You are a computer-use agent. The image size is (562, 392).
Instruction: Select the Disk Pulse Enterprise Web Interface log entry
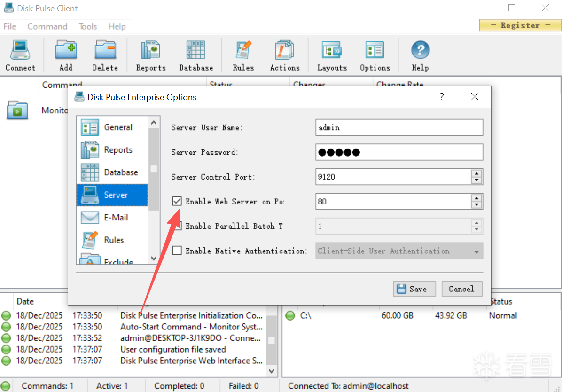(x=191, y=361)
